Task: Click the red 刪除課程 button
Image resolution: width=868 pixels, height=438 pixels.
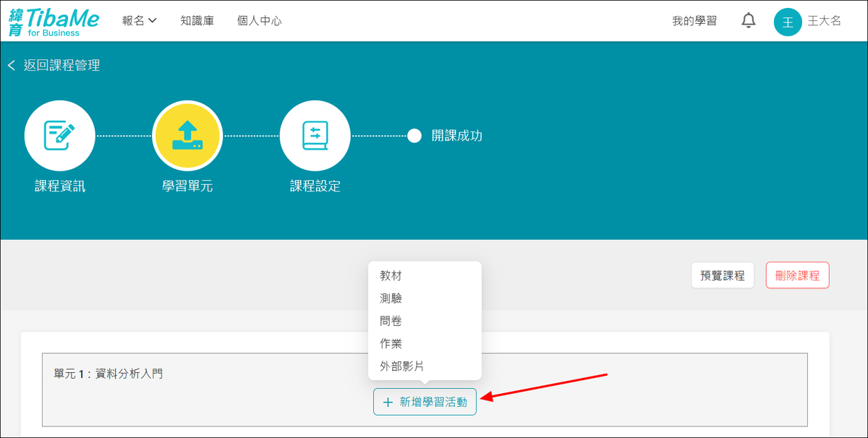Action: 797,275
